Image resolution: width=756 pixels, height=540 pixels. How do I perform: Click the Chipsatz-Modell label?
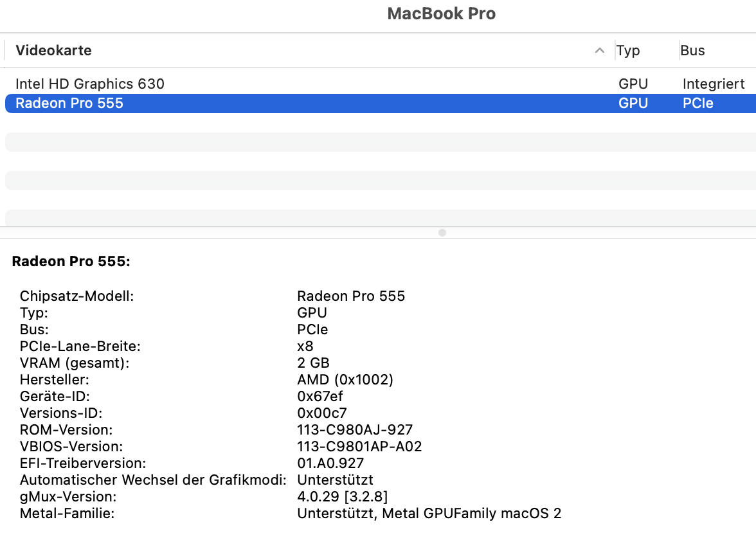coord(76,296)
